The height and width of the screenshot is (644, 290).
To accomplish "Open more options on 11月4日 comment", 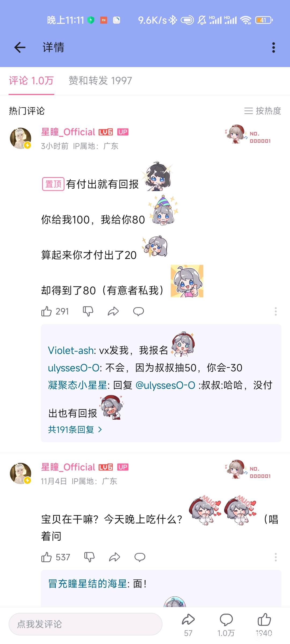I will click(275, 557).
